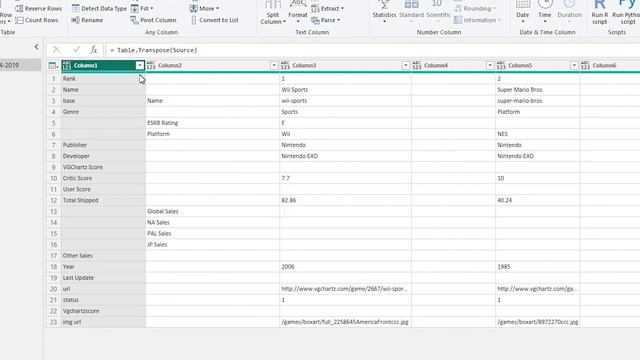Click the 'Super Mario Bros.' cell
640x360 pixels.
[538, 89]
